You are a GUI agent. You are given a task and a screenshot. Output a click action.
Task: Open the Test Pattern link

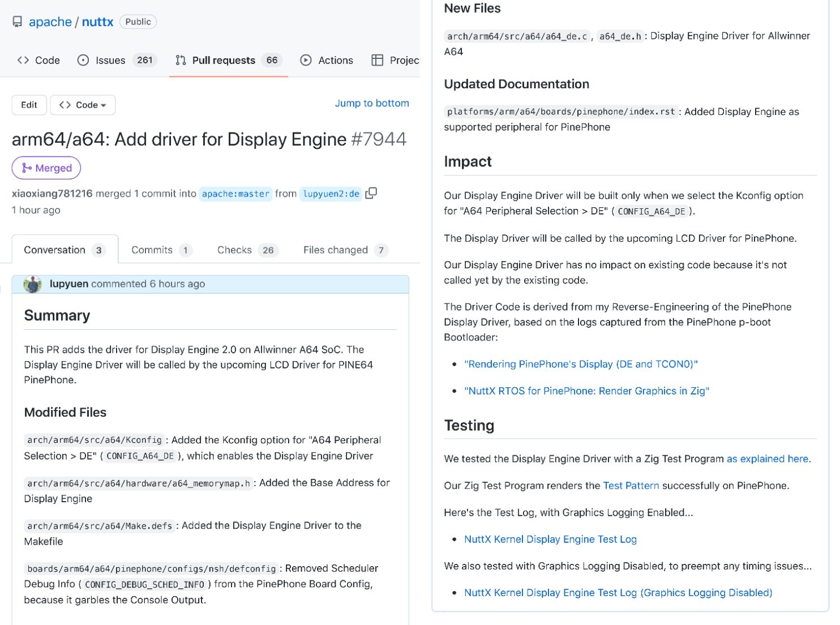pyautogui.click(x=631, y=486)
